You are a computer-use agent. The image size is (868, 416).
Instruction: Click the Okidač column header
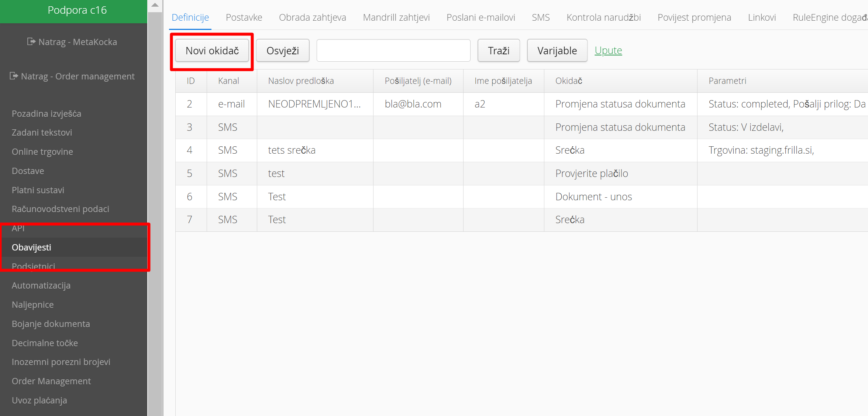click(568, 81)
